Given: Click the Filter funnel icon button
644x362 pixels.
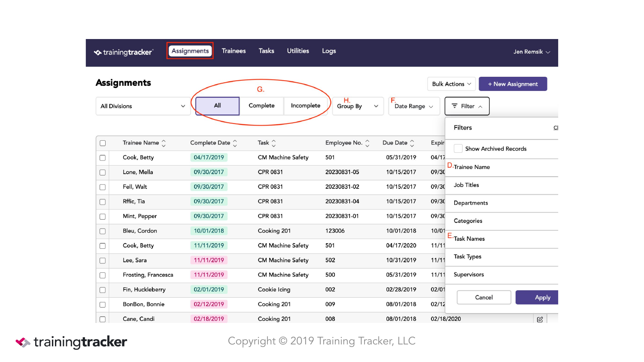Looking at the screenshot, I should coord(467,106).
